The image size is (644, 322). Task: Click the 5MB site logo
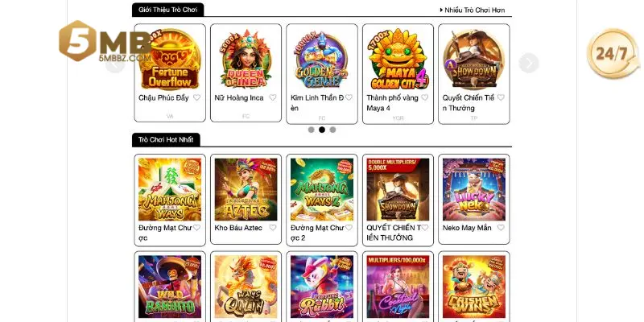(105, 42)
